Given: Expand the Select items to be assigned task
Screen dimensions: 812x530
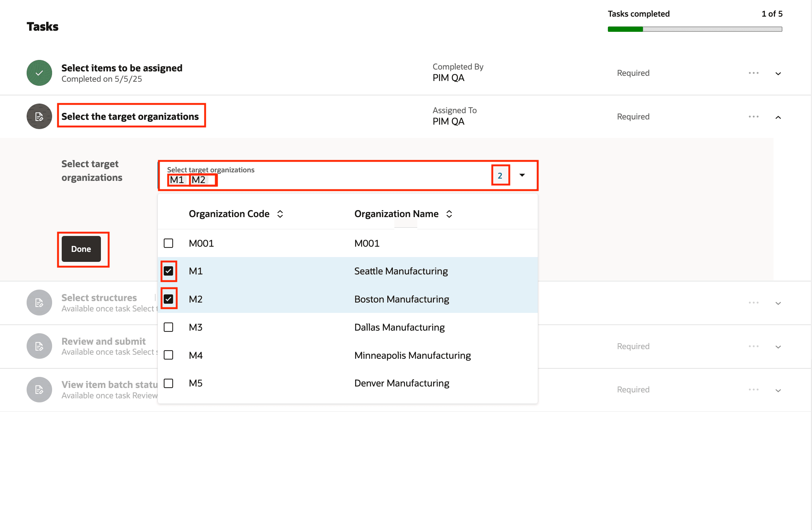Looking at the screenshot, I should click(x=778, y=74).
